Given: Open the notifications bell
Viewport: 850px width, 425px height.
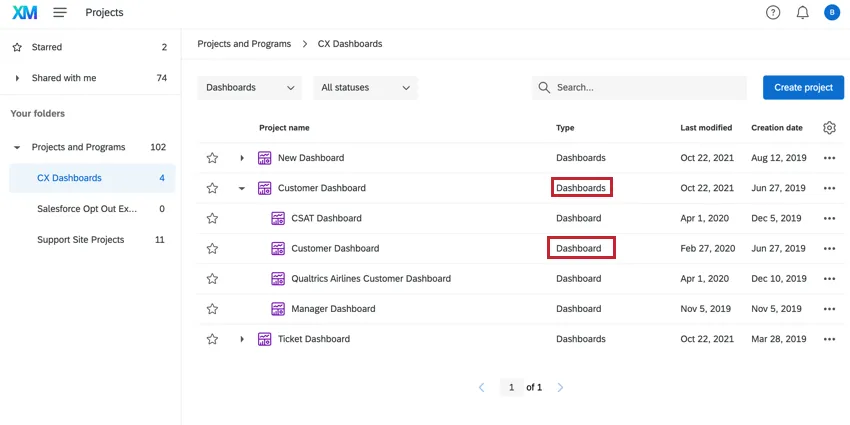Looking at the screenshot, I should [802, 13].
